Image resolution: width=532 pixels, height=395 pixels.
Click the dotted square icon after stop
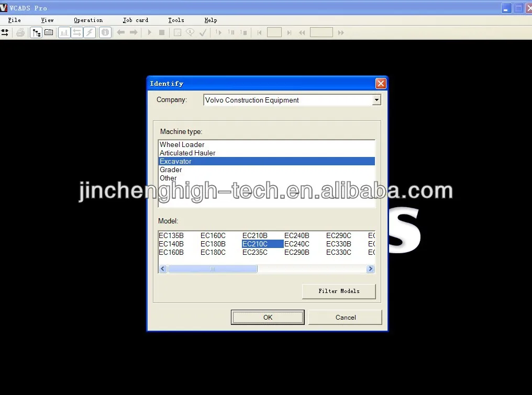(178, 32)
